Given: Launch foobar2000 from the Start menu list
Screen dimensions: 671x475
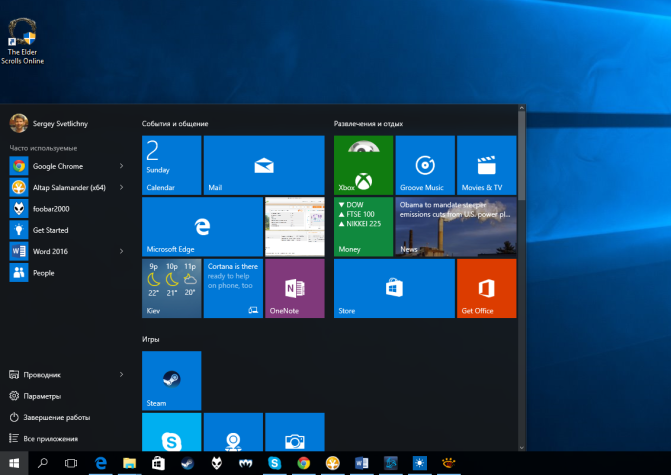Looking at the screenshot, I should pyautogui.click(x=68, y=209).
